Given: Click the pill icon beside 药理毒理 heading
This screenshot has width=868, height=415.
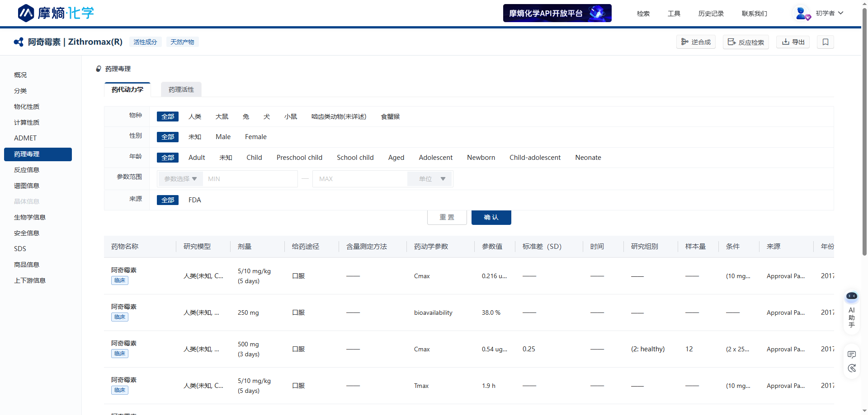Looking at the screenshot, I should (x=99, y=69).
